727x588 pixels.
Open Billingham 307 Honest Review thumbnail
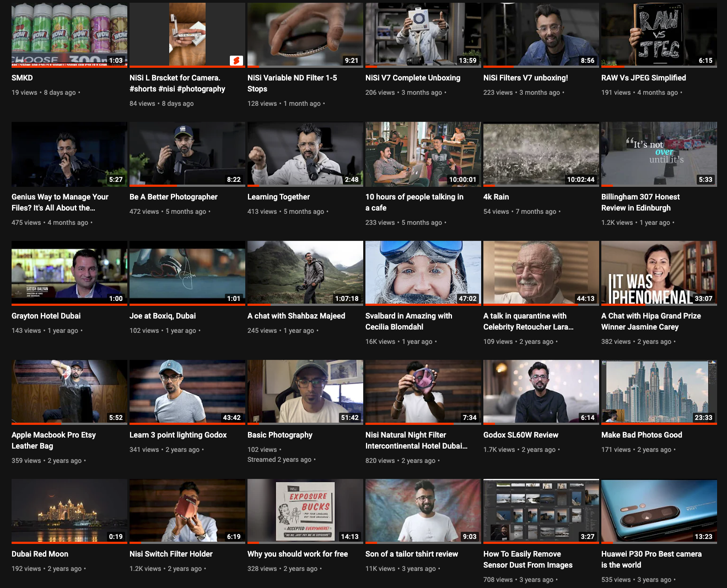tap(659, 154)
